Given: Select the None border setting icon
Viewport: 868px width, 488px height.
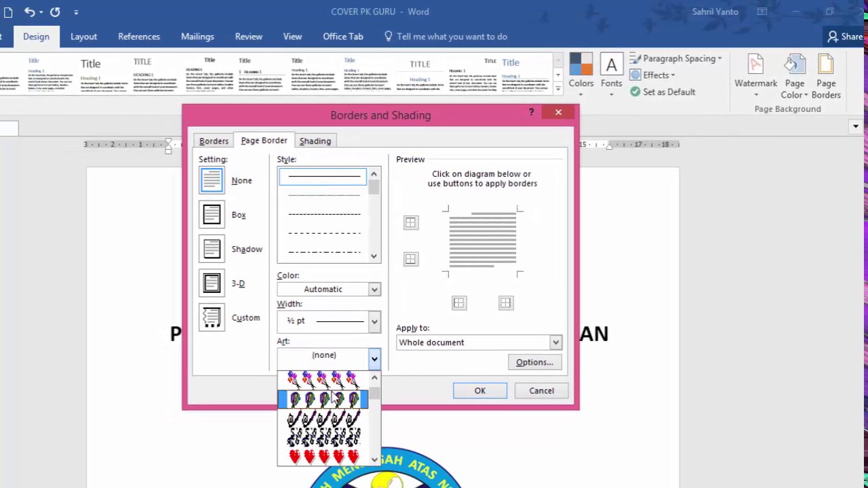Looking at the screenshot, I should pos(212,180).
